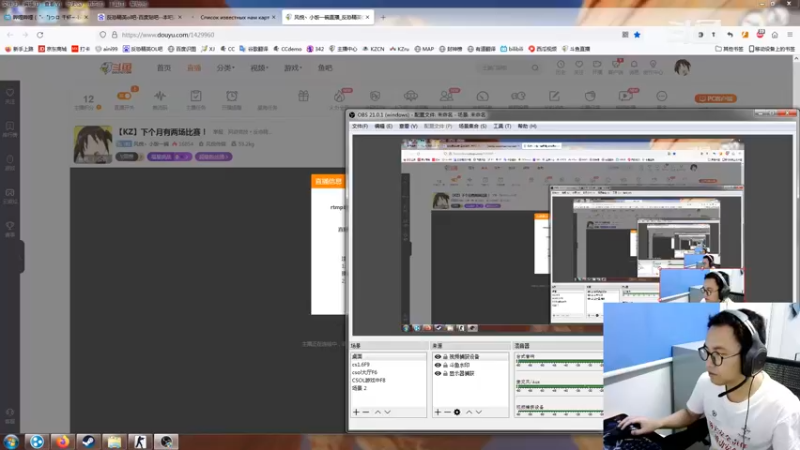This screenshot has height=450, width=800.
Task: Toggle the orange live-broadcast switch
Action: 124,95
